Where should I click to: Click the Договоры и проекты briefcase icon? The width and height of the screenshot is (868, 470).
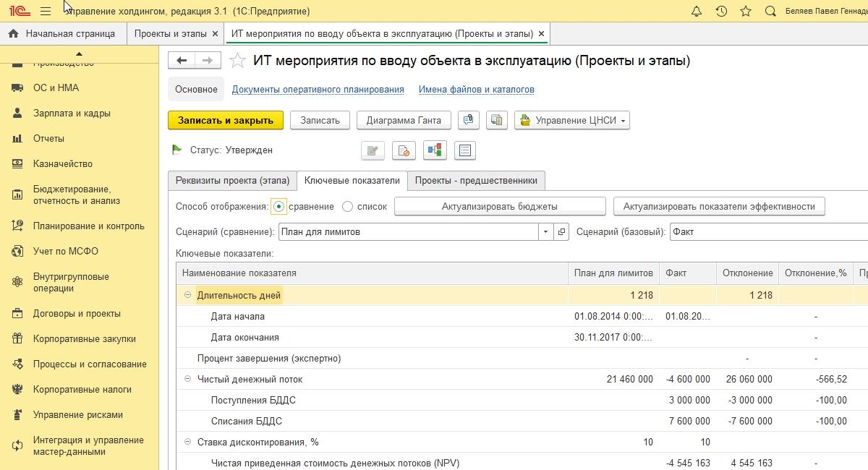tap(18, 314)
